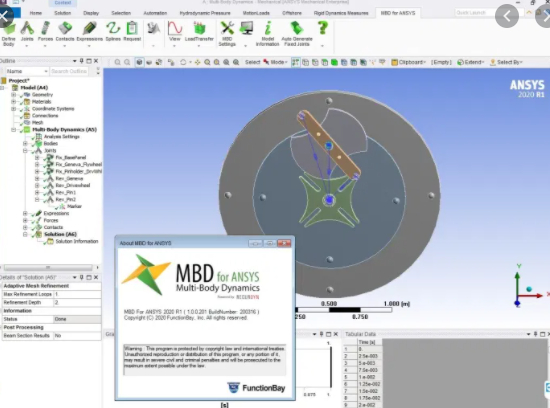
Task: Click the rotate view icon in graphics toolbar
Action: point(183,62)
